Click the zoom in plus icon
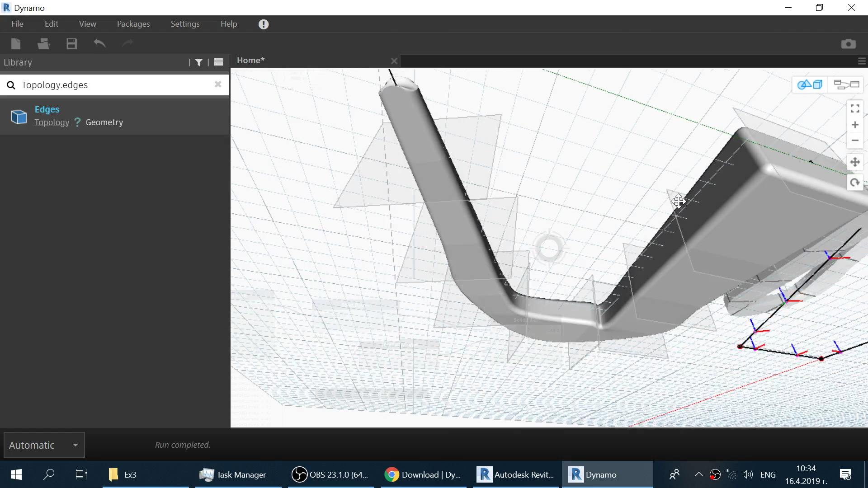This screenshot has height=488, width=868. [854, 125]
